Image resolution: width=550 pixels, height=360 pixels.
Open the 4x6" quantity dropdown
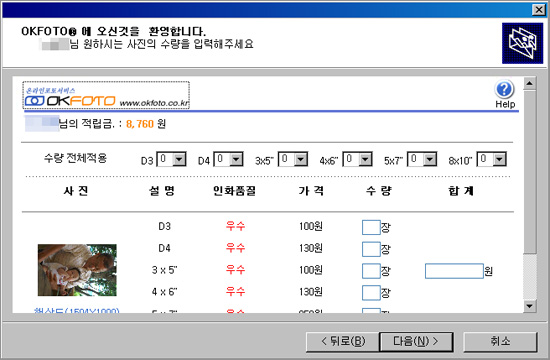pyautogui.click(x=366, y=160)
